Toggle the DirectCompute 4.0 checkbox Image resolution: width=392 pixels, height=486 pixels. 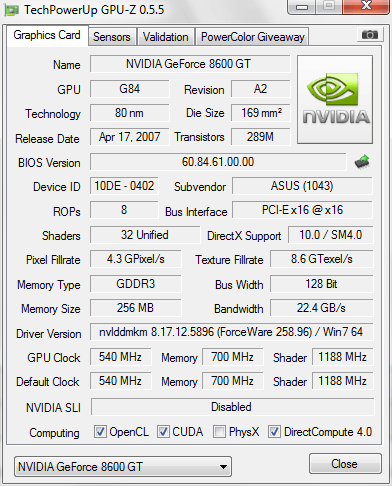[x=274, y=432]
